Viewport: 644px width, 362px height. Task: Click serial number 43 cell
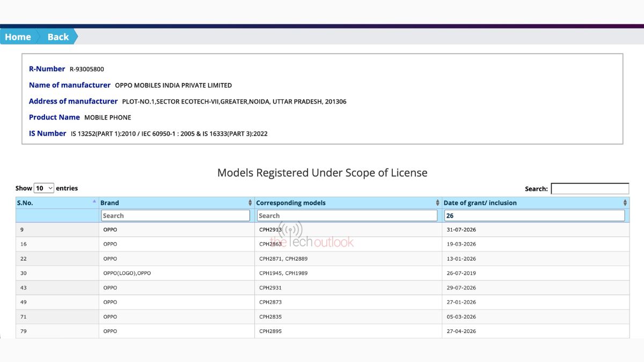57,287
